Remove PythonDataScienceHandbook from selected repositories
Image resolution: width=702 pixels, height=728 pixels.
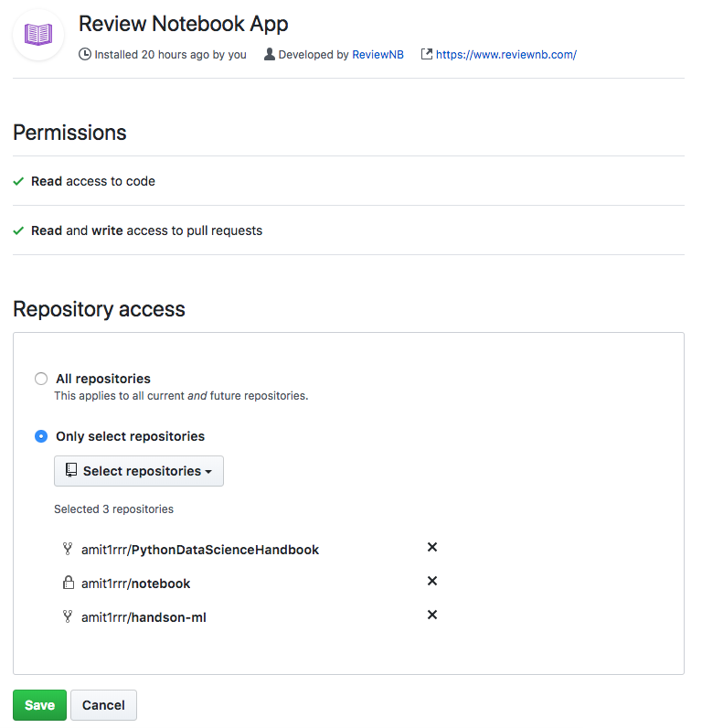pyautogui.click(x=432, y=547)
